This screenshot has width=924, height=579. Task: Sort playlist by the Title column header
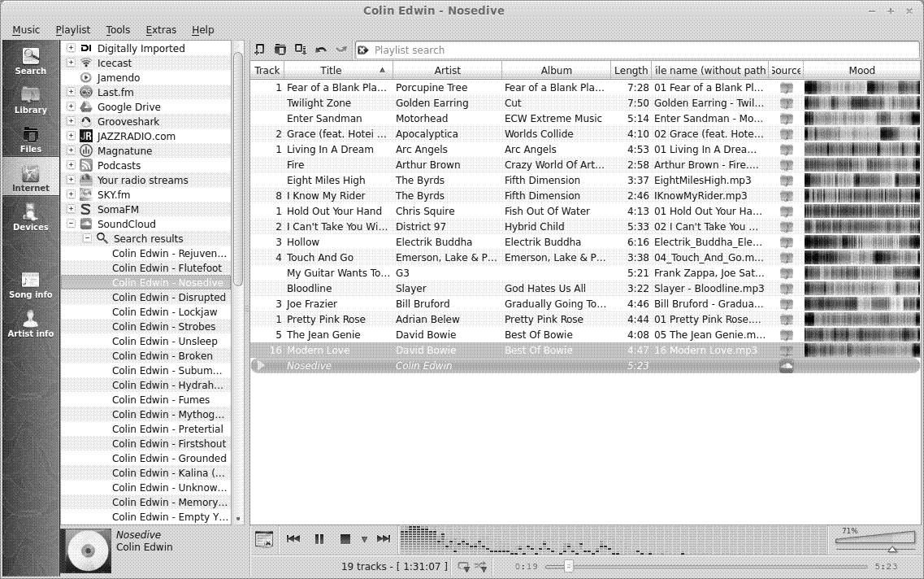[x=337, y=70]
